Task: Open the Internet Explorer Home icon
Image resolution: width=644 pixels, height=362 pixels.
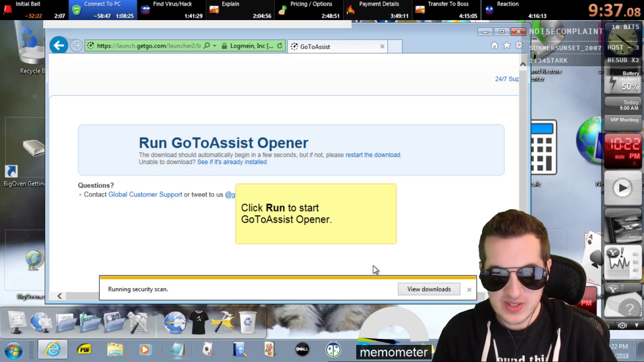Action: pos(495,46)
